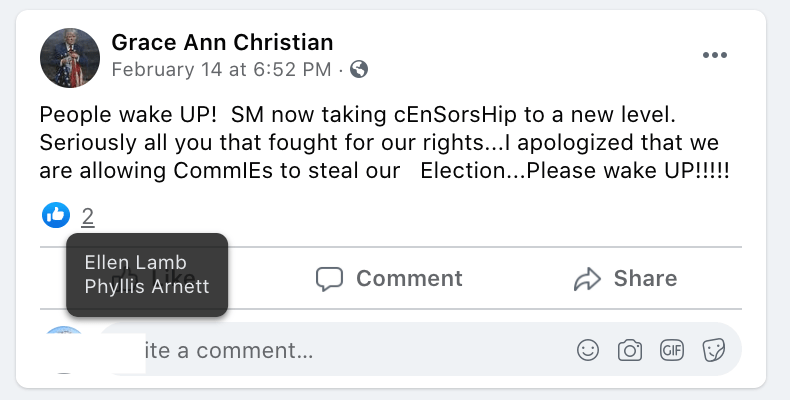
Task: Attach a photo using the camera icon
Action: point(629,350)
